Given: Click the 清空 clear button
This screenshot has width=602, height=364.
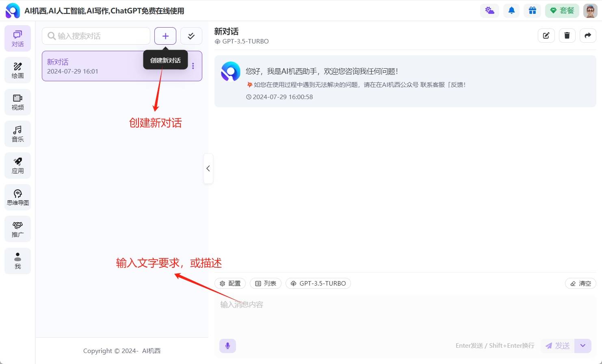Looking at the screenshot, I should click(x=580, y=284).
